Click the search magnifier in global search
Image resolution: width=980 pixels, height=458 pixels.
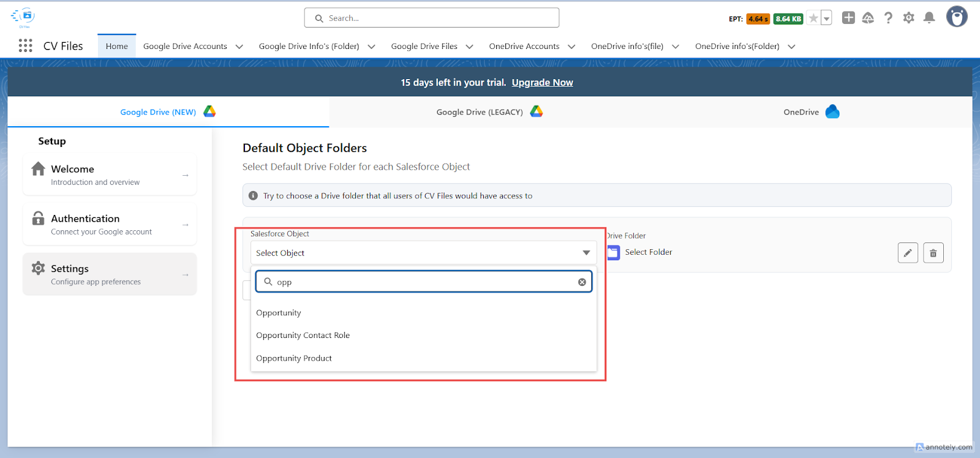tap(319, 18)
